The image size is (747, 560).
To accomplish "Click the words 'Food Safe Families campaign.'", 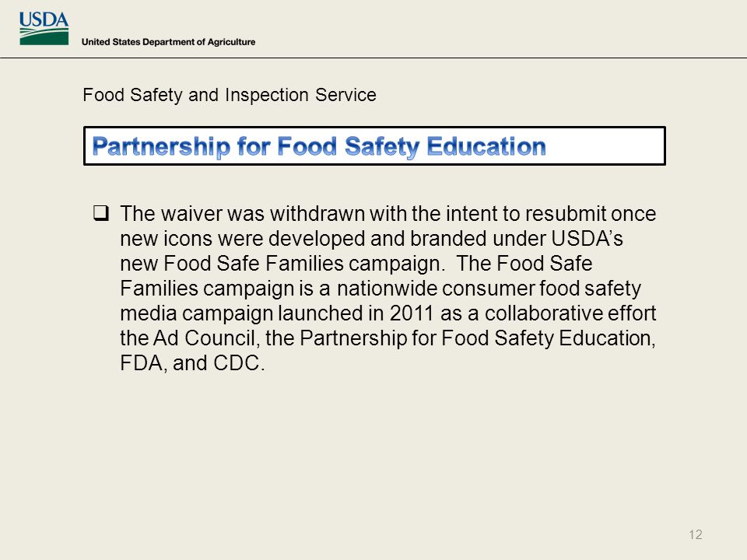I will (304, 264).
